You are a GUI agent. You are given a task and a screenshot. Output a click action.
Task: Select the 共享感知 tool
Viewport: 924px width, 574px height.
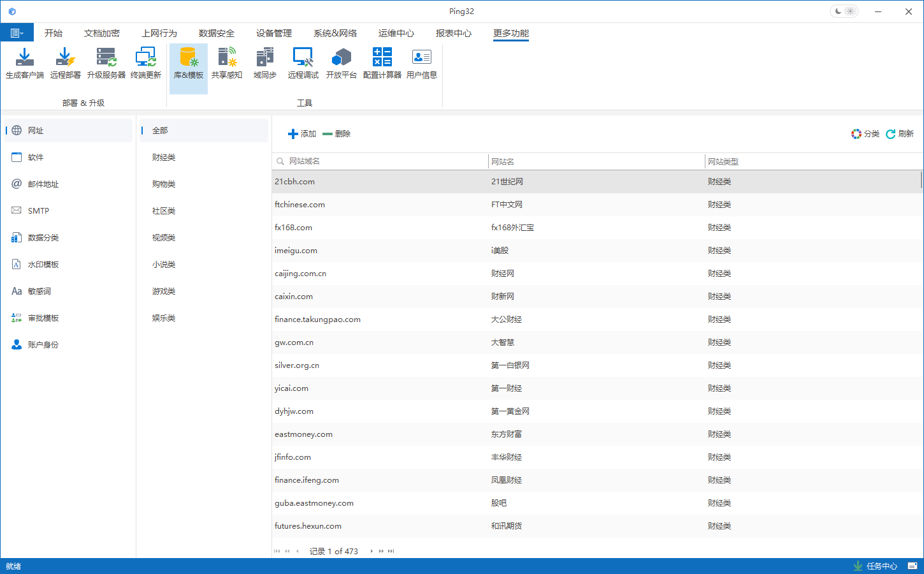point(227,63)
